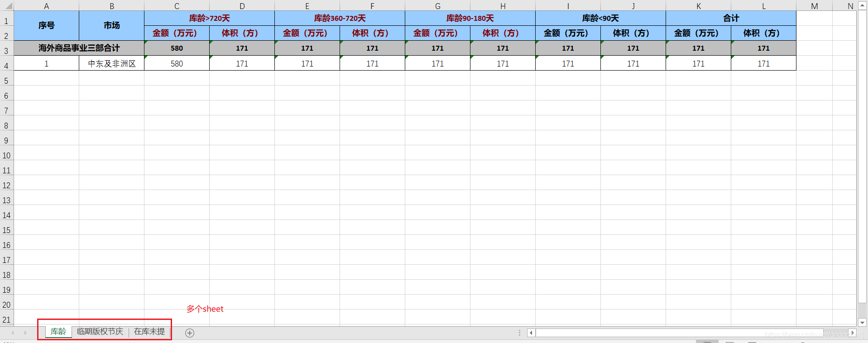868x343 pixels.
Task: Switch to the 临期版权节庆 sheet tab
Action: tap(100, 332)
